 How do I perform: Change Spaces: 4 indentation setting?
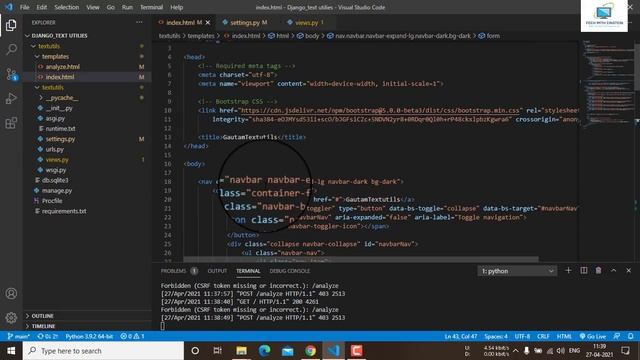coord(496,336)
